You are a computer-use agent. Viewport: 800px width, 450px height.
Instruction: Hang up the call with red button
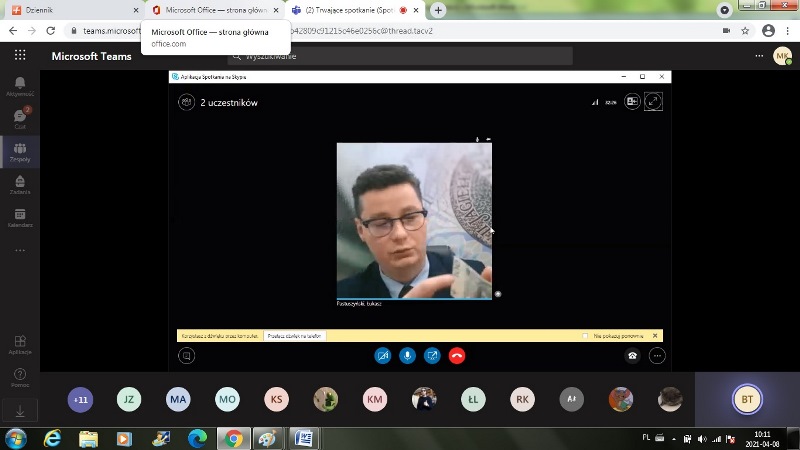(457, 355)
